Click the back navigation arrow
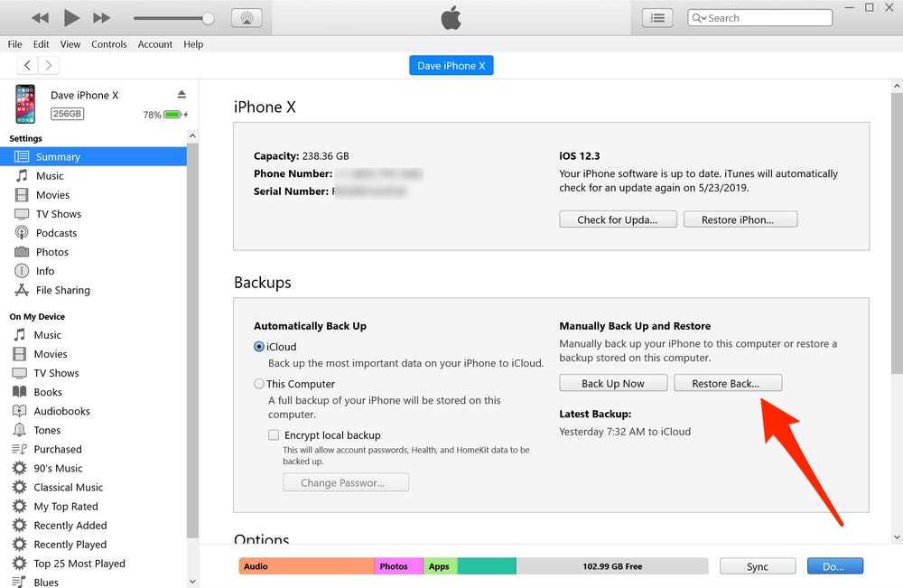Image resolution: width=903 pixels, height=588 pixels. (28, 65)
